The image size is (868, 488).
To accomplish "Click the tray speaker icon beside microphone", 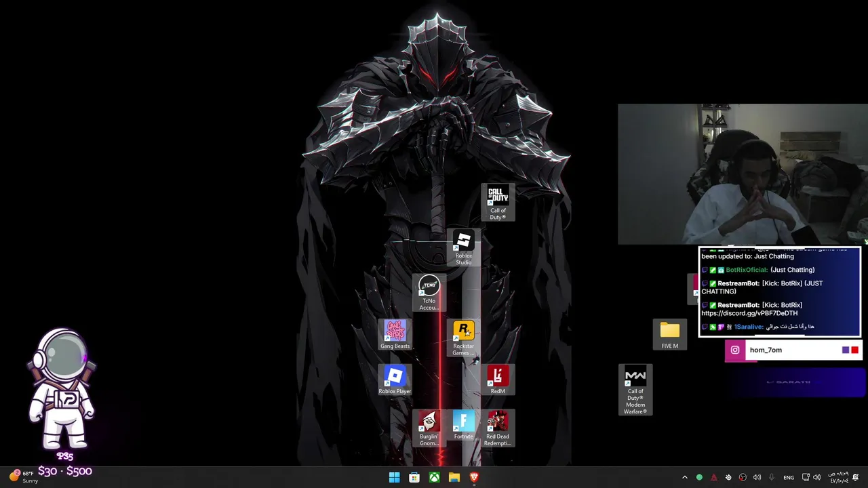I will pyautogui.click(x=757, y=477).
